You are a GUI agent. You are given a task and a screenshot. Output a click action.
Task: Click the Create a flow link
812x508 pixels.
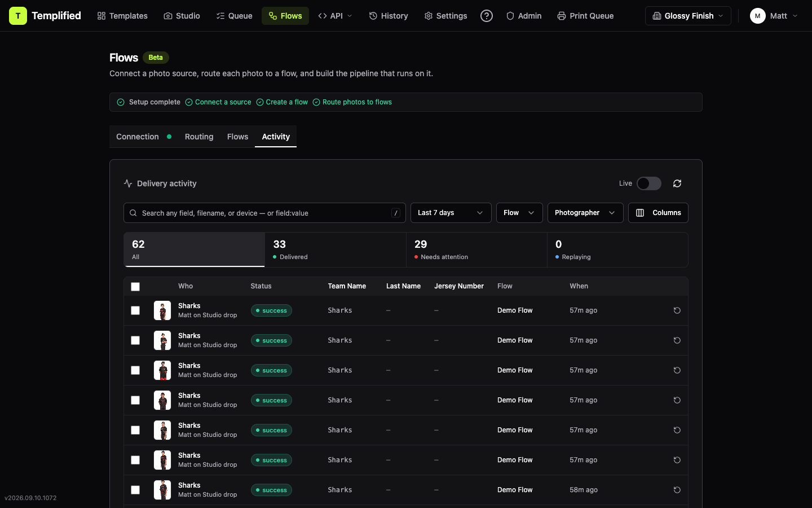pyautogui.click(x=282, y=102)
